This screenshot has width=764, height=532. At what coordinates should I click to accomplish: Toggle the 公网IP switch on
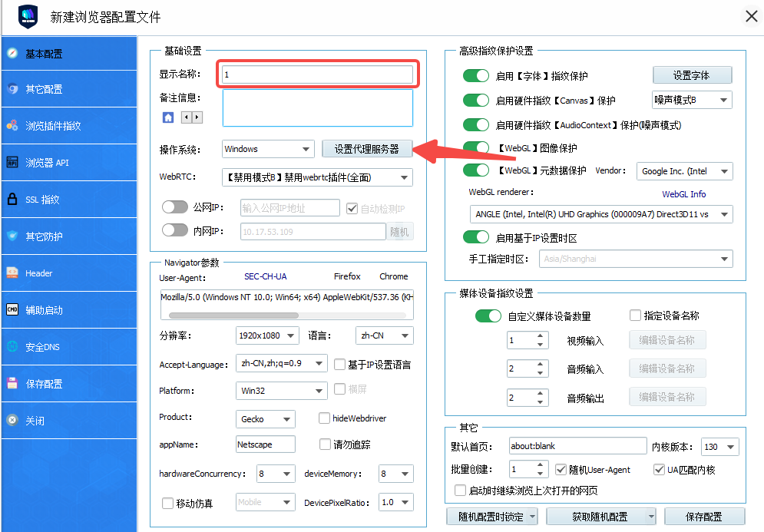click(x=175, y=207)
